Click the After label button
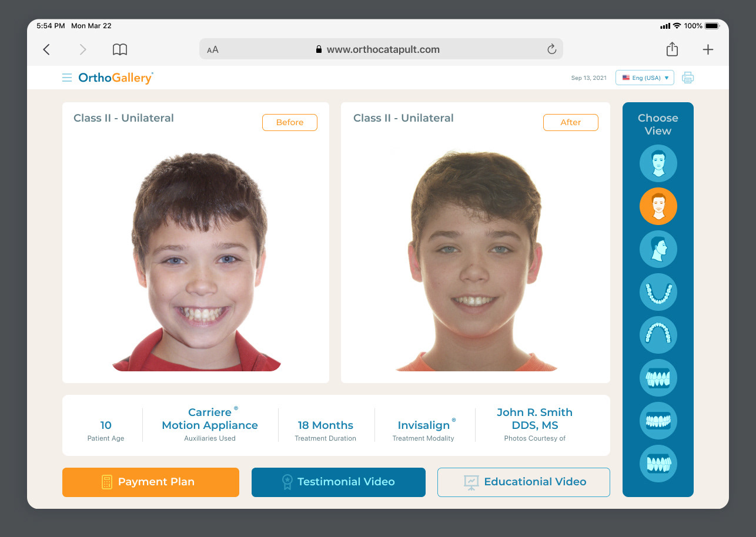 (571, 122)
